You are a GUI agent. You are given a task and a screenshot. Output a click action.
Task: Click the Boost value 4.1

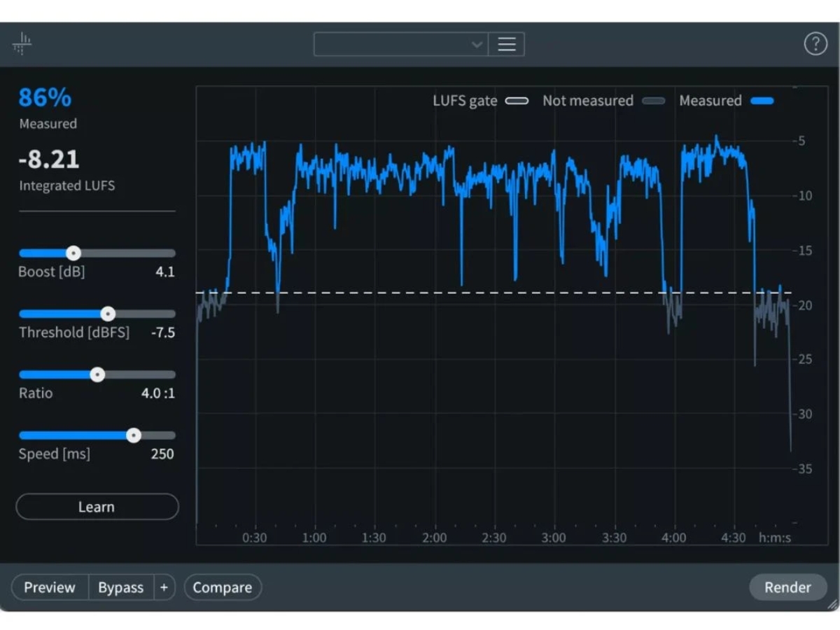[165, 272]
